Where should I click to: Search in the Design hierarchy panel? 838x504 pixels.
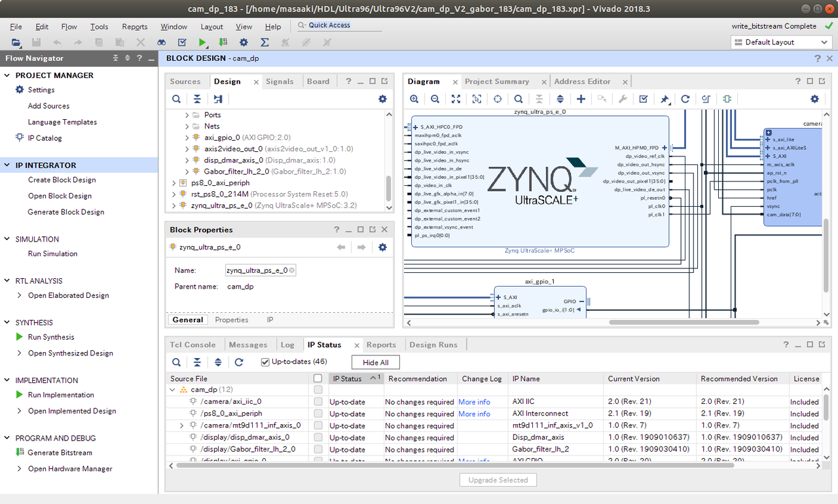pos(177,99)
